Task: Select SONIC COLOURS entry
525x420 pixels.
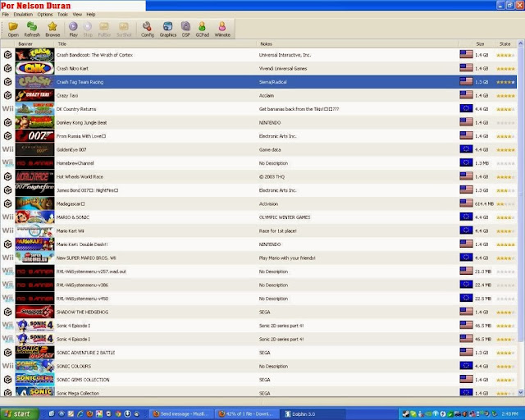Action: (x=73, y=366)
